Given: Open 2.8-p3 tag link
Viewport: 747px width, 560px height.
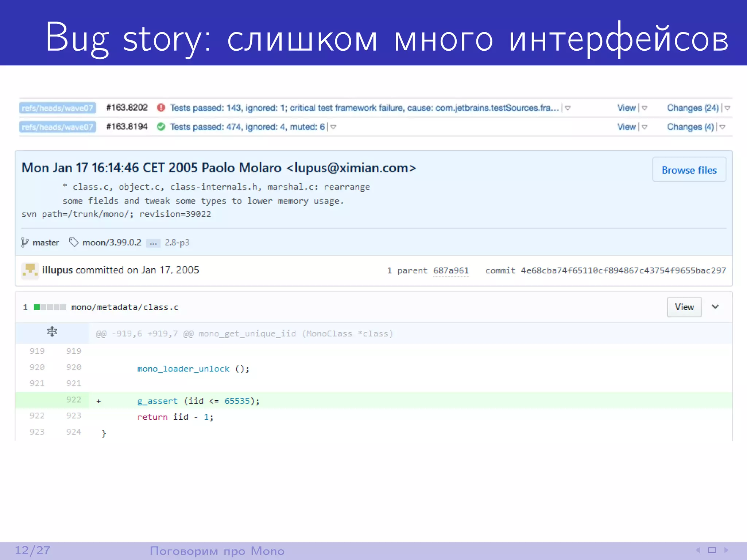Looking at the screenshot, I should pyautogui.click(x=177, y=242).
